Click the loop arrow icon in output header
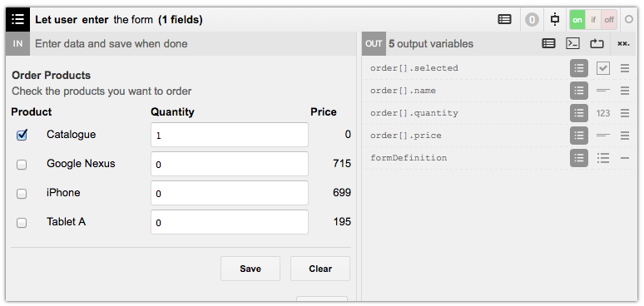 (x=597, y=43)
